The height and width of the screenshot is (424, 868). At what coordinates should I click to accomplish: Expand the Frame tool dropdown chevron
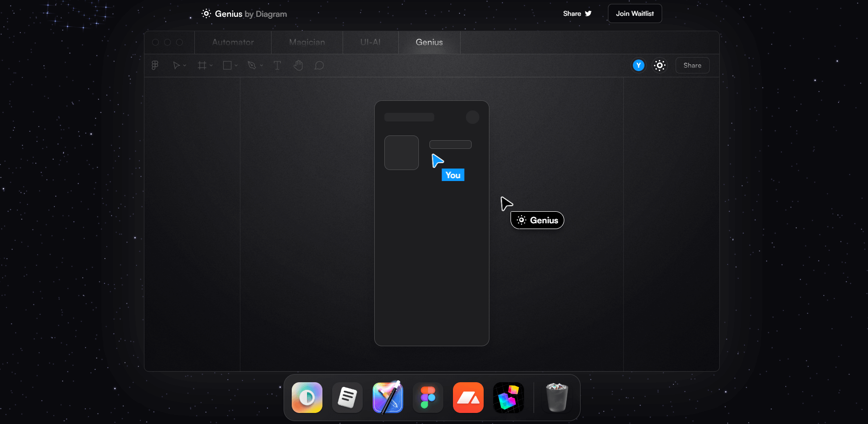(211, 66)
